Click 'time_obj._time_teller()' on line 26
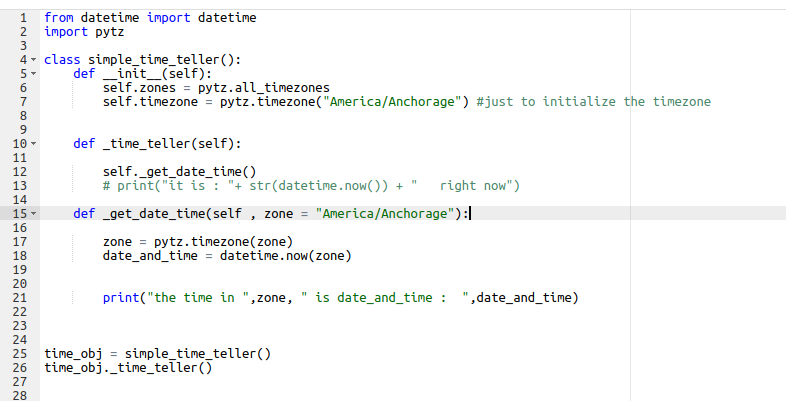 [129, 368]
